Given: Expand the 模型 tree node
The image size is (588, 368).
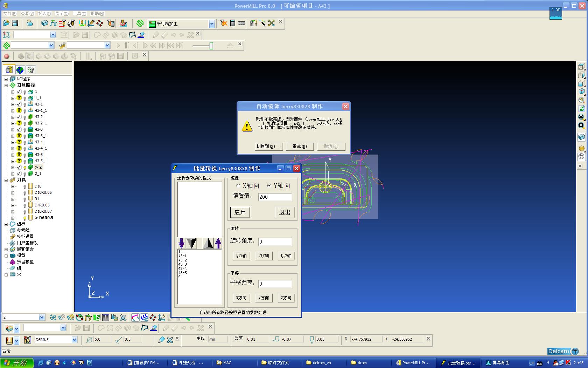Looking at the screenshot, I should coord(6,255).
